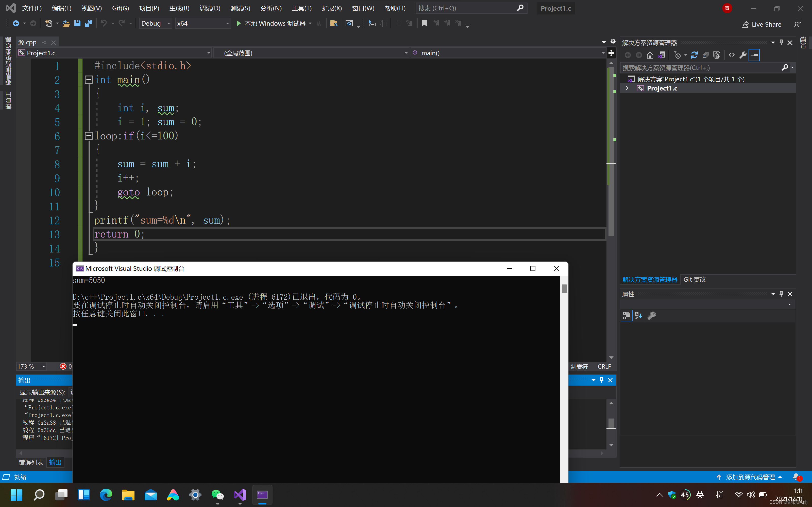Click the Home icon in Solution Explorer
The width and height of the screenshot is (812, 507).
[650, 55]
